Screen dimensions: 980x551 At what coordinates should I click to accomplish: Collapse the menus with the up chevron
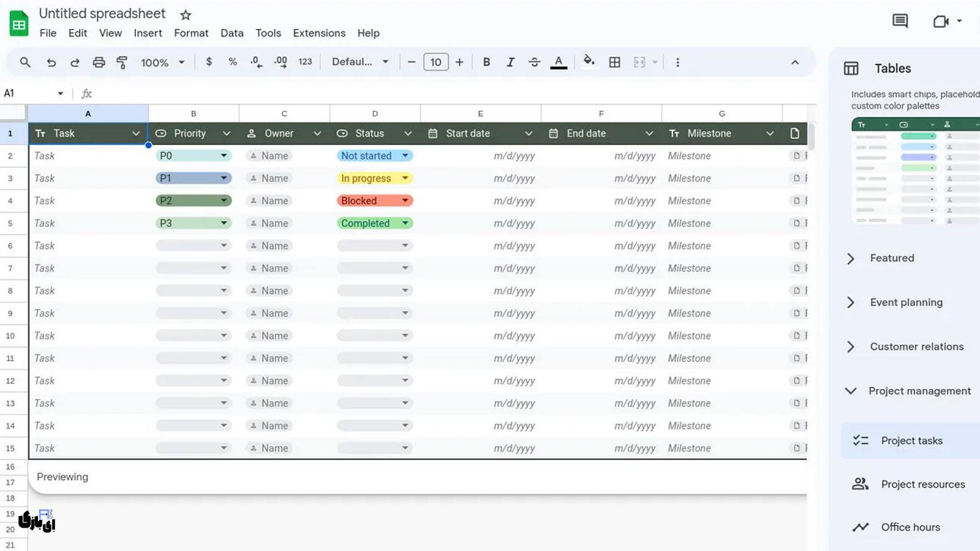[795, 62]
